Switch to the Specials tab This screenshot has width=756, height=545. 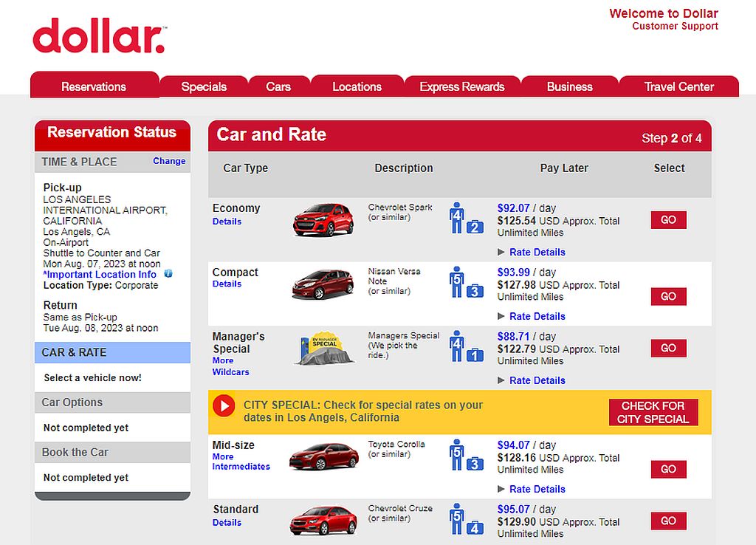tap(204, 86)
